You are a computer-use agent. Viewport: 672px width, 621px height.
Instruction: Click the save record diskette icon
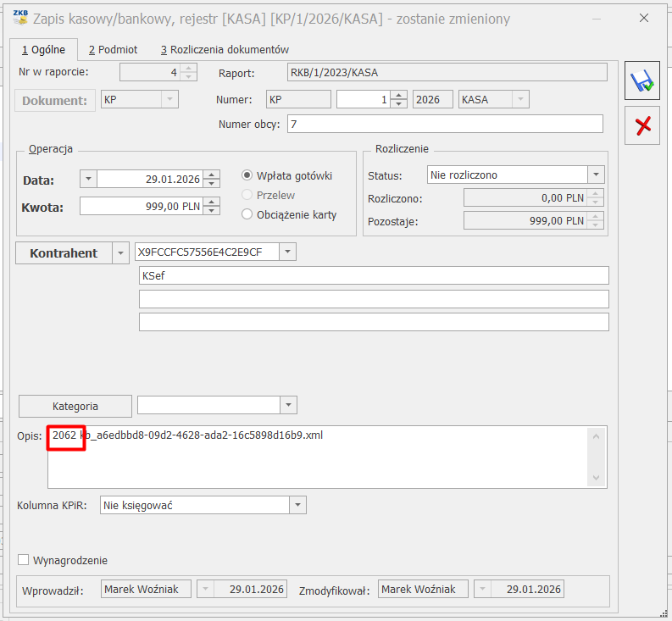pos(643,82)
